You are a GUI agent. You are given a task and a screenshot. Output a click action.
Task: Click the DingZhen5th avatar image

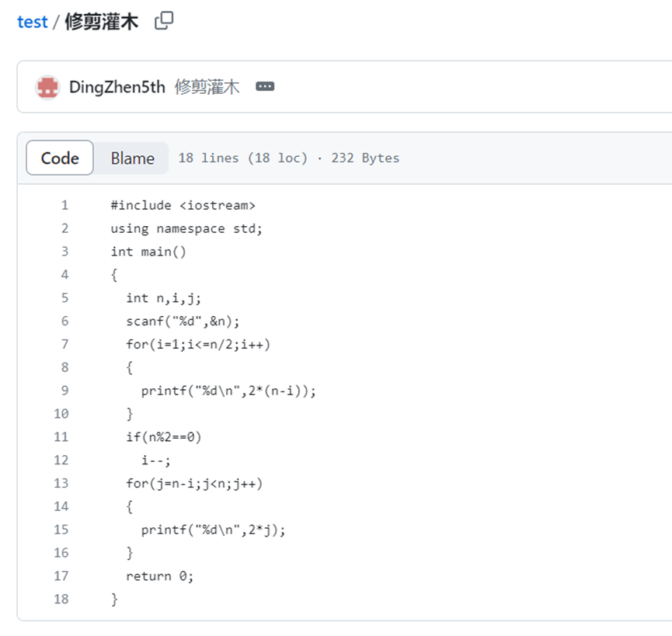coord(47,87)
